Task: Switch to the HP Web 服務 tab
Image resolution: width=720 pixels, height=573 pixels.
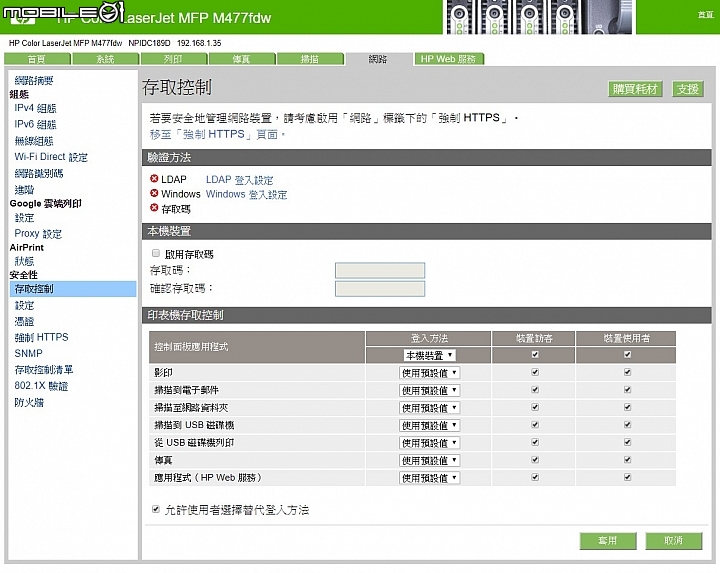Action: (449, 59)
